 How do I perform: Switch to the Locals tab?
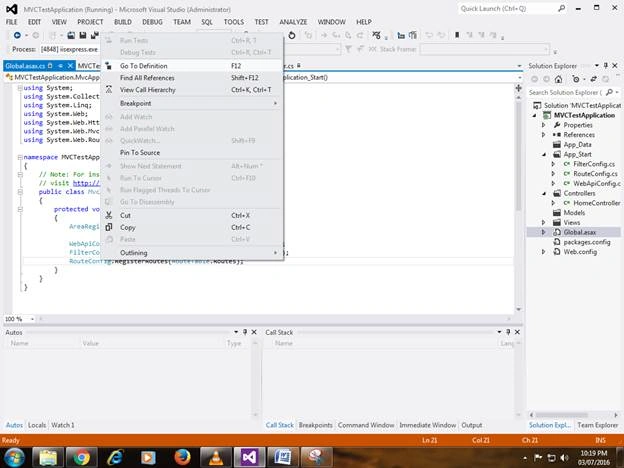coord(37,425)
